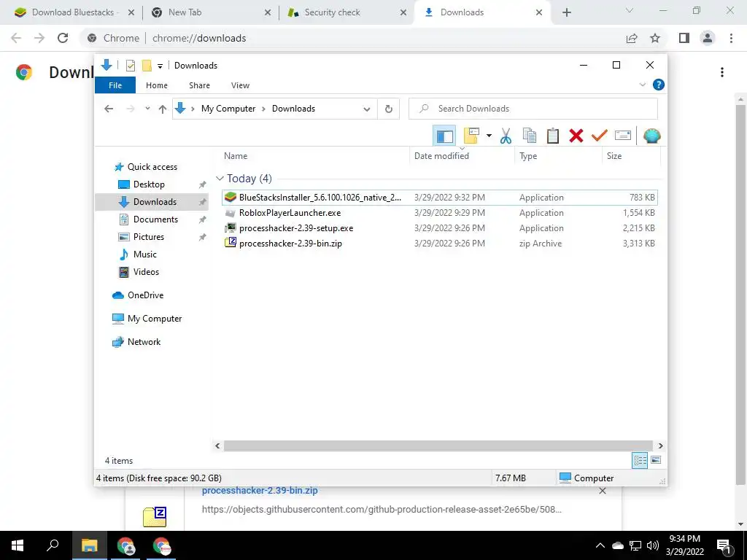Open the Customize Quick Access Toolbar dropdown
Screen dimensions: 747x560
(160, 66)
